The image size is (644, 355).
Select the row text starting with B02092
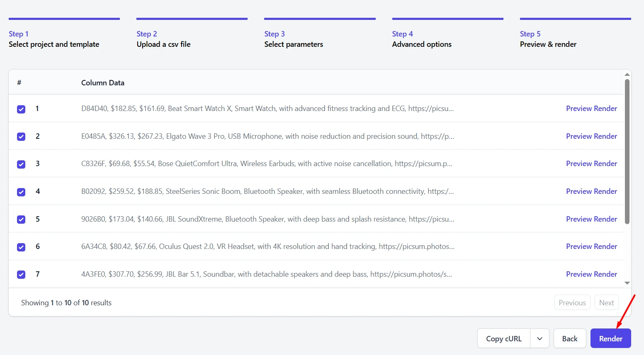(x=267, y=191)
